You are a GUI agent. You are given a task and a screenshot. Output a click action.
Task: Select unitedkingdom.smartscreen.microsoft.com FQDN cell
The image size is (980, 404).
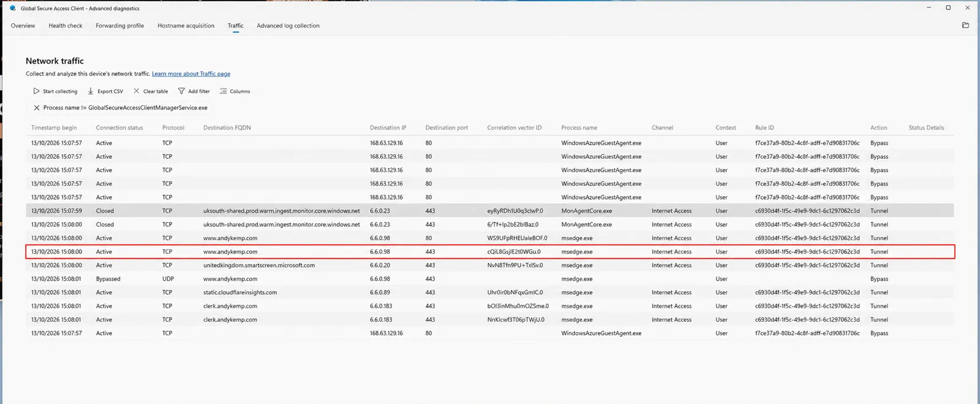259,265
